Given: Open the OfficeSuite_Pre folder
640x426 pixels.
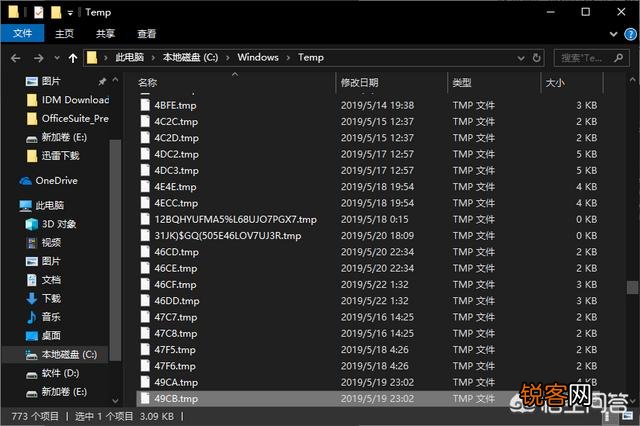Looking at the screenshot, I should coord(68,119).
